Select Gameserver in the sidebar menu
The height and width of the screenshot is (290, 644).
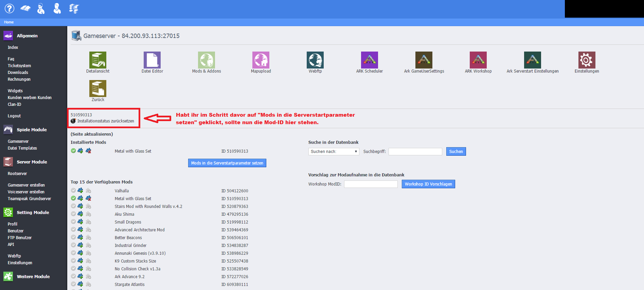[18, 141]
